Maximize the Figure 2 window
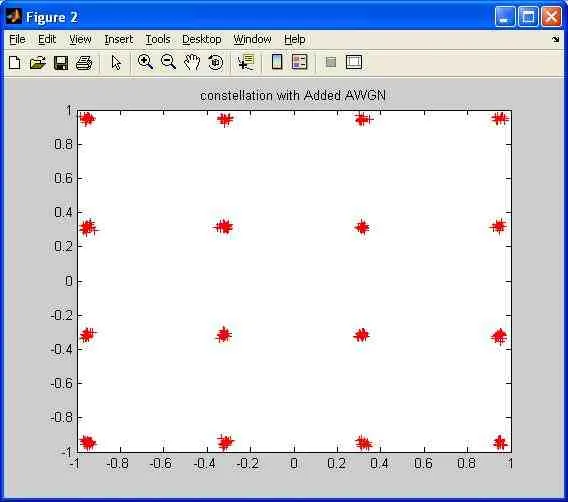The height and width of the screenshot is (502, 568). (528, 17)
